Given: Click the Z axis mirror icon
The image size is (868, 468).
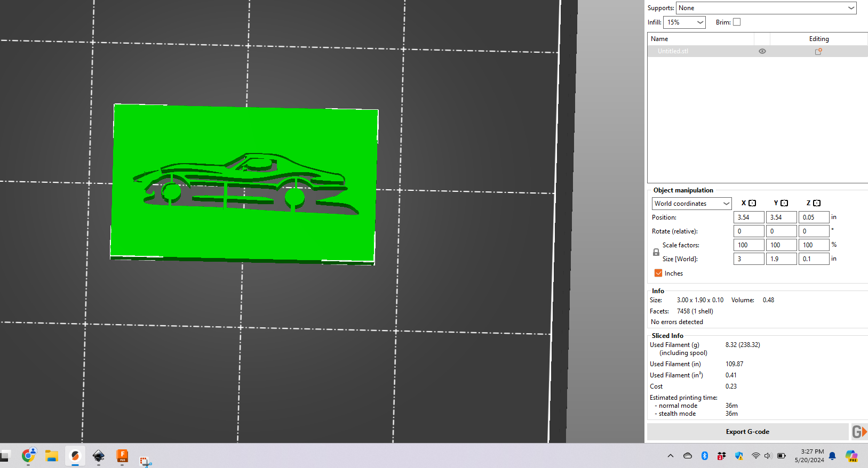Looking at the screenshot, I should [x=817, y=203].
